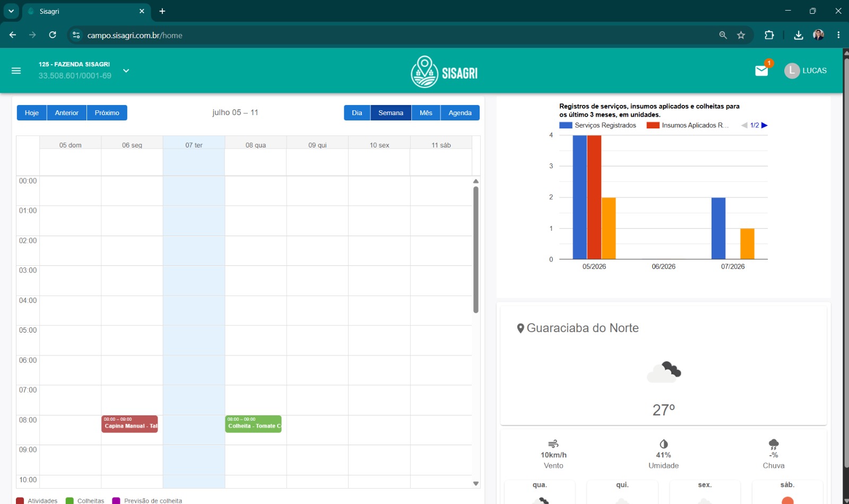Image resolution: width=849 pixels, height=504 pixels.
Task: Go to today with the Hoje button
Action: coord(32,113)
